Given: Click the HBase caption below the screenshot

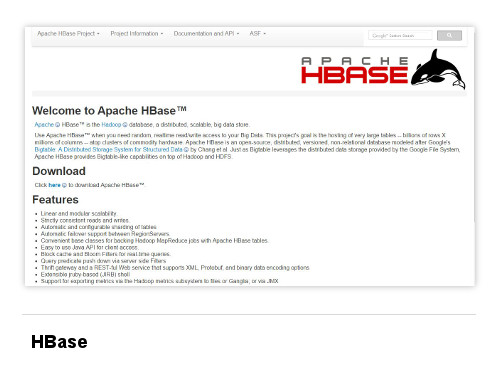Looking at the screenshot, I should point(59,342).
